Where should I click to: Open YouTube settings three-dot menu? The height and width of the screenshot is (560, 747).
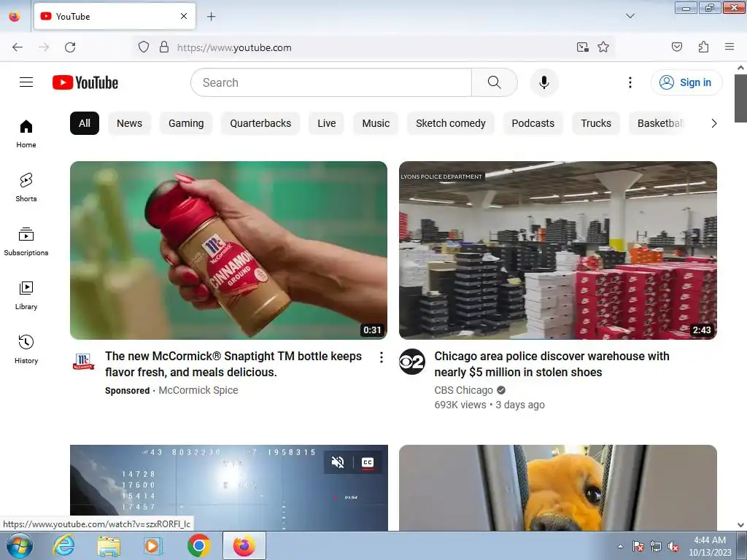tap(630, 82)
